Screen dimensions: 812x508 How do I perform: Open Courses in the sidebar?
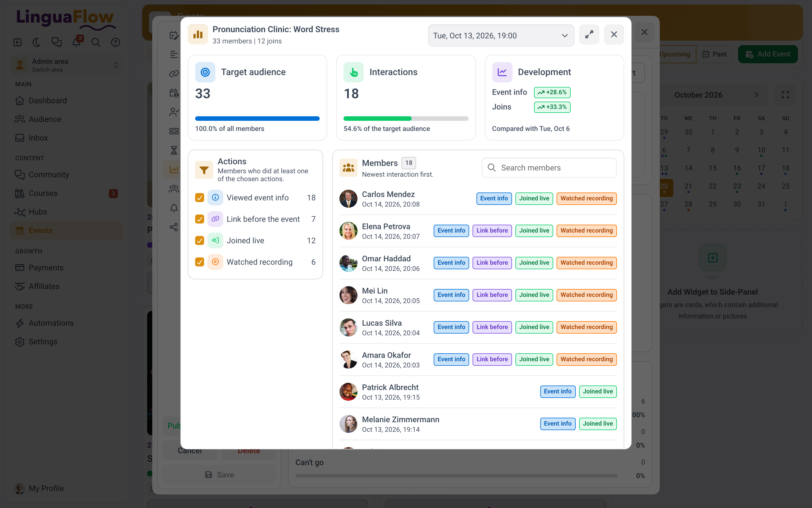pos(67,193)
